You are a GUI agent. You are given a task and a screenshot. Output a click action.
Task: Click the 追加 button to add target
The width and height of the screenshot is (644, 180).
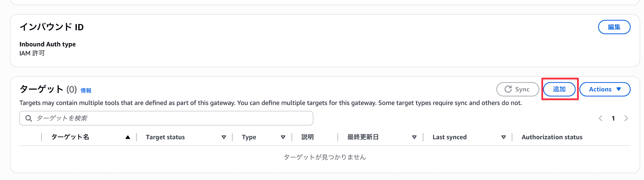(559, 89)
